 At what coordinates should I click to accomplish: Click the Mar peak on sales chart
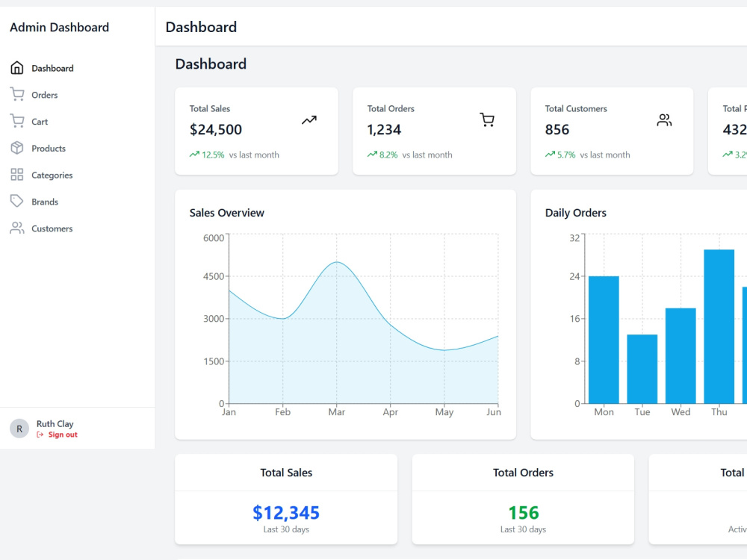[x=336, y=262]
